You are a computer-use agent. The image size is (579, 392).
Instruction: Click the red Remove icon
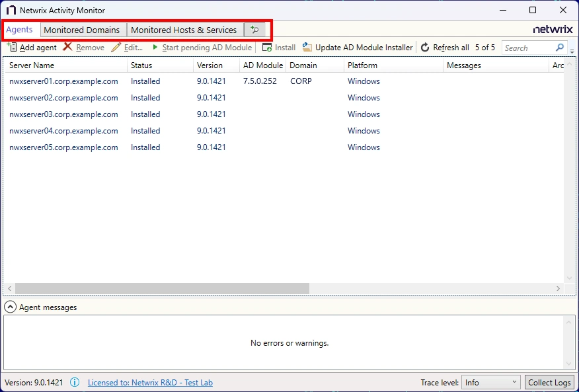coord(67,47)
